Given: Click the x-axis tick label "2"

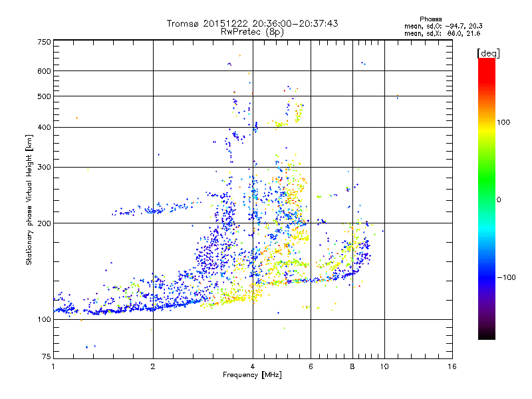Looking at the screenshot, I should [153, 366].
